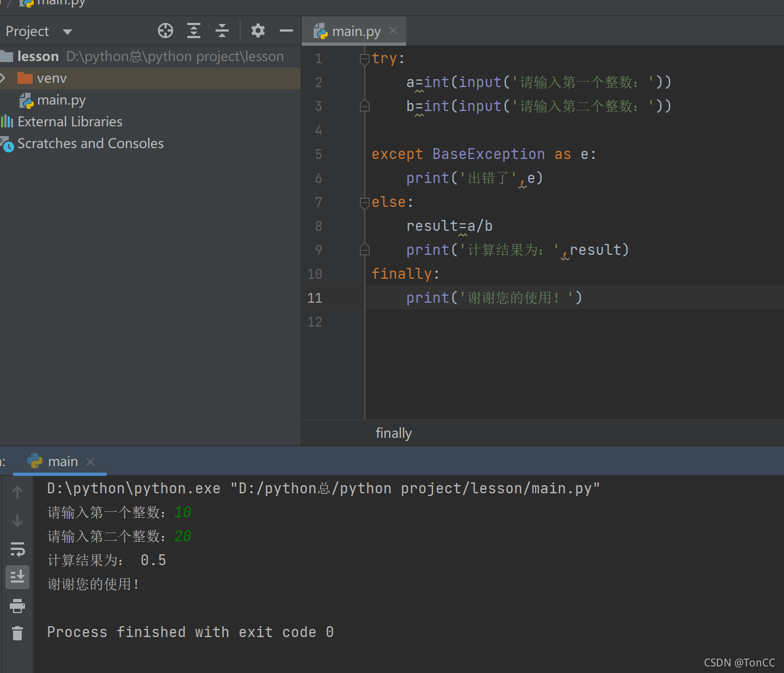Click line number 11 in the gutter
784x673 pixels.
[315, 298]
